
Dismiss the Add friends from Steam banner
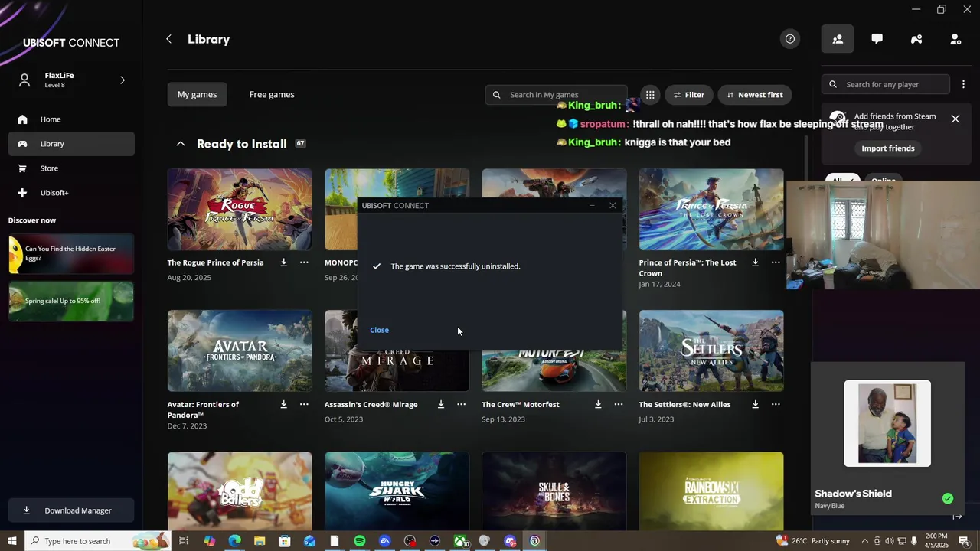[x=955, y=119]
